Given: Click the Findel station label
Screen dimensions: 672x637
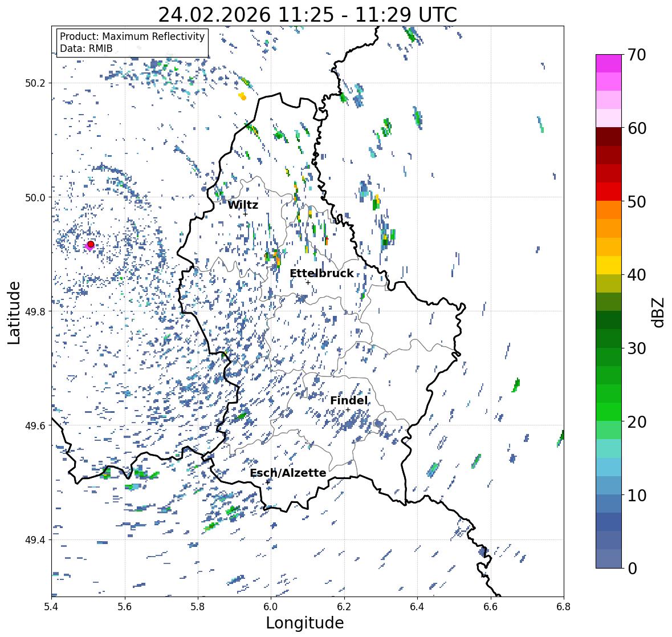Looking at the screenshot, I should (349, 400).
